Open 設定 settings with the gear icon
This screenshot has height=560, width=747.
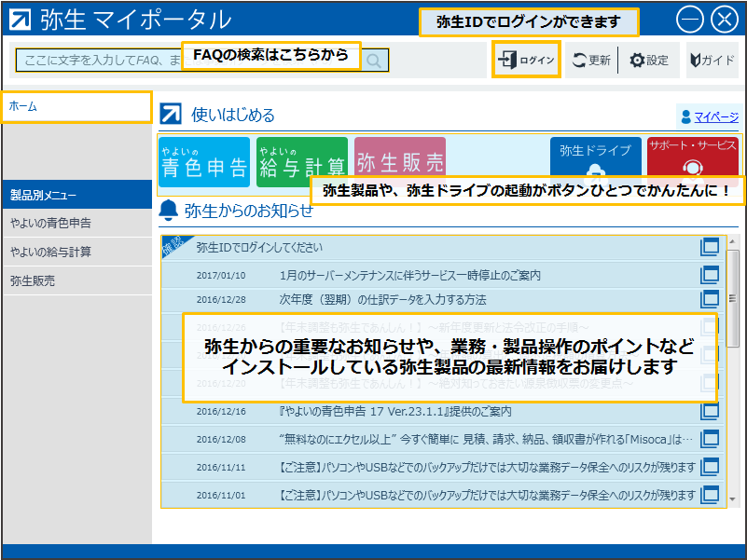point(649,60)
